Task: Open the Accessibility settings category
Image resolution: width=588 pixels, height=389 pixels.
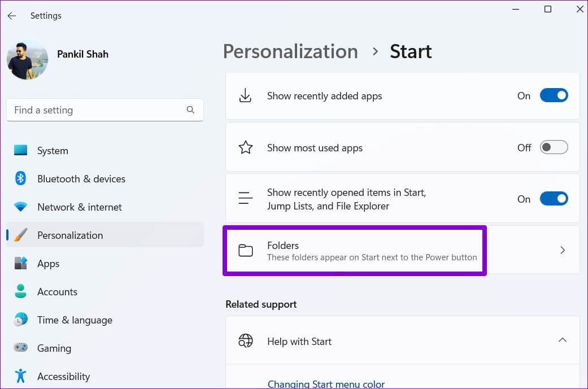Action: (105, 376)
